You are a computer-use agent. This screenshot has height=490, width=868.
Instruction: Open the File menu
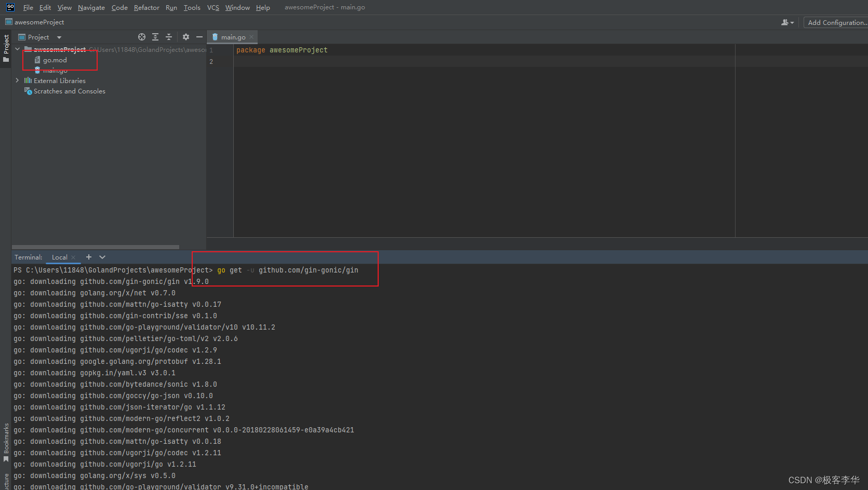(x=28, y=8)
